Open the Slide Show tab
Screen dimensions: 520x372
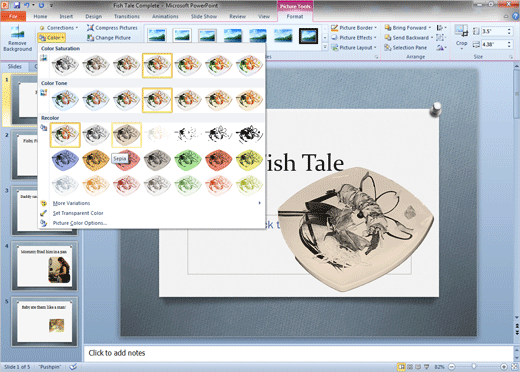pos(204,16)
